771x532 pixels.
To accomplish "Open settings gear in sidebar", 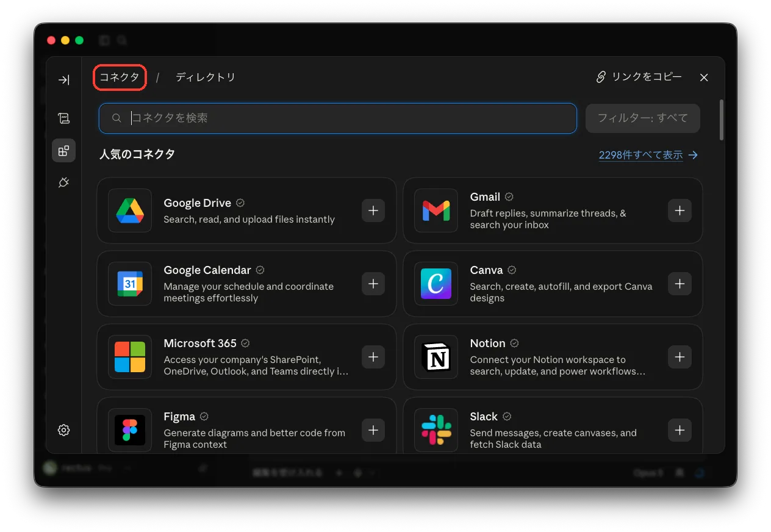I will (x=63, y=430).
